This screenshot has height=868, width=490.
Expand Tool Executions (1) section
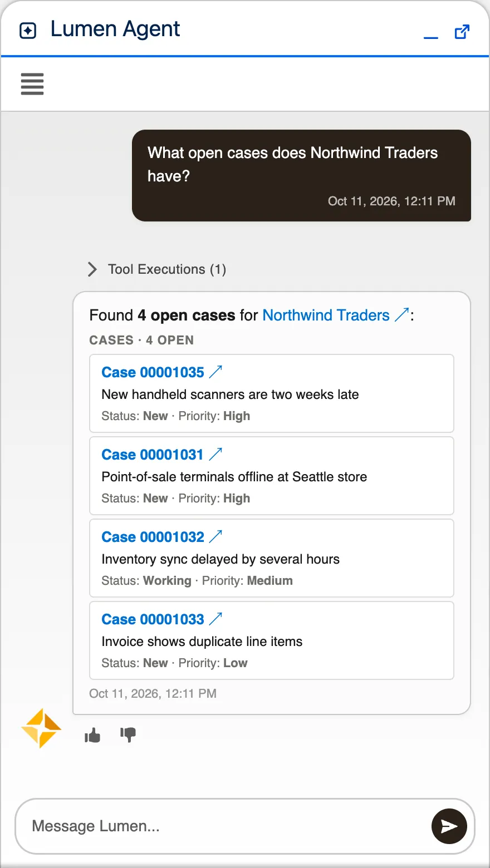[x=156, y=269]
